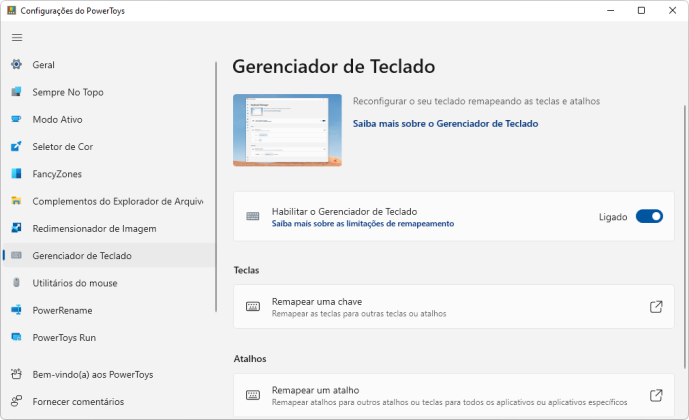Click the Atalhos section heading
689x420 pixels.
coord(250,358)
